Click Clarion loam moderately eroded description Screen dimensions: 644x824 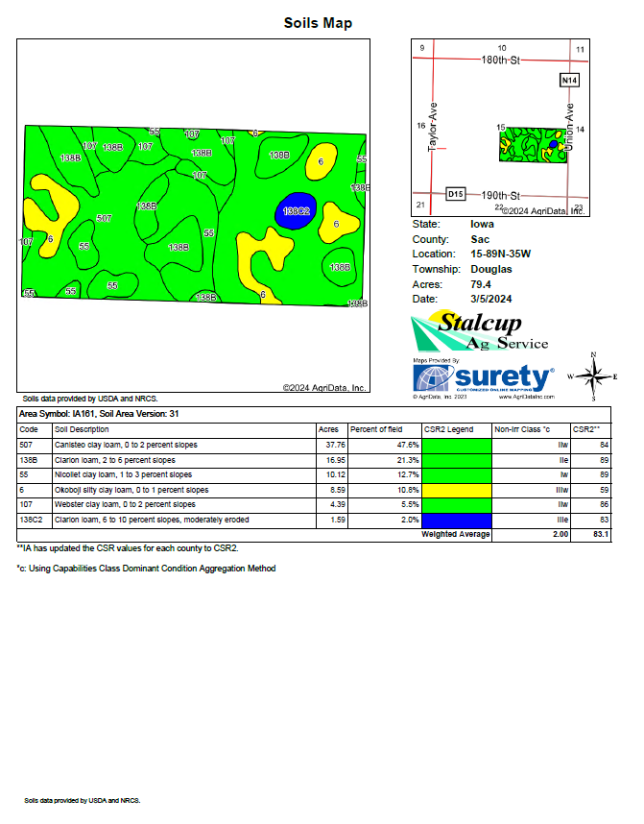pos(152,521)
